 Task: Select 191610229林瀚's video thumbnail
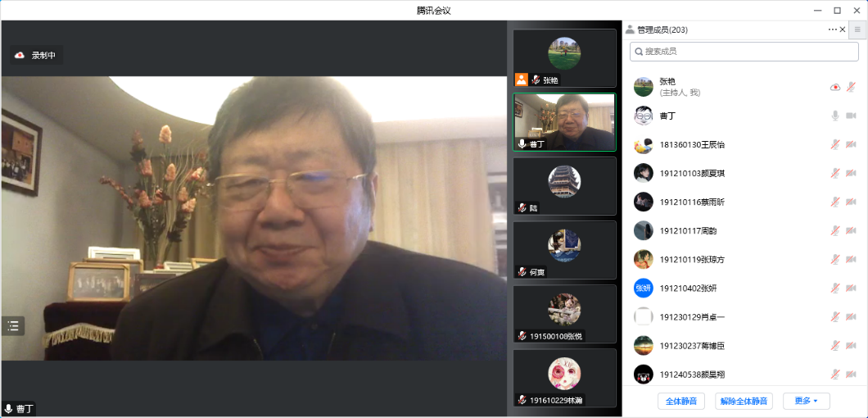(564, 377)
